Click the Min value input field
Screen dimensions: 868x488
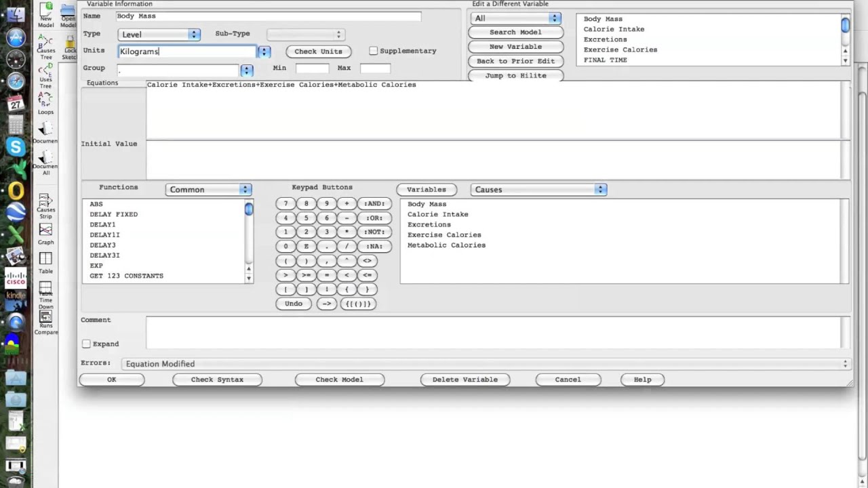(313, 68)
